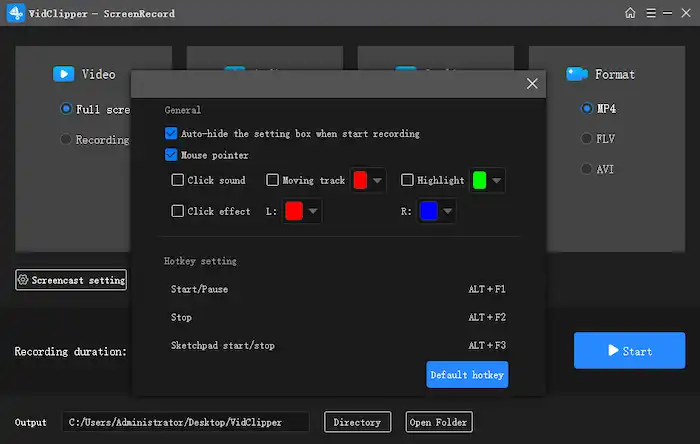Expand the R click effect color dropdown

tap(447, 211)
